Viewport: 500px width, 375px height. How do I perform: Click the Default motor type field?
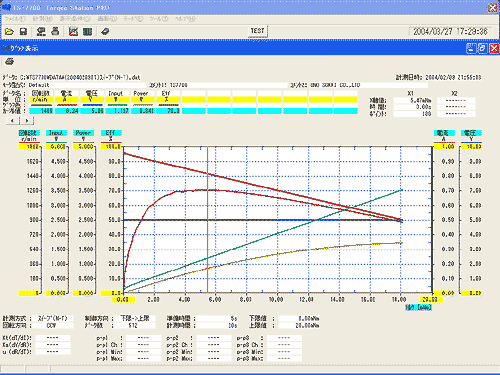tap(87, 85)
